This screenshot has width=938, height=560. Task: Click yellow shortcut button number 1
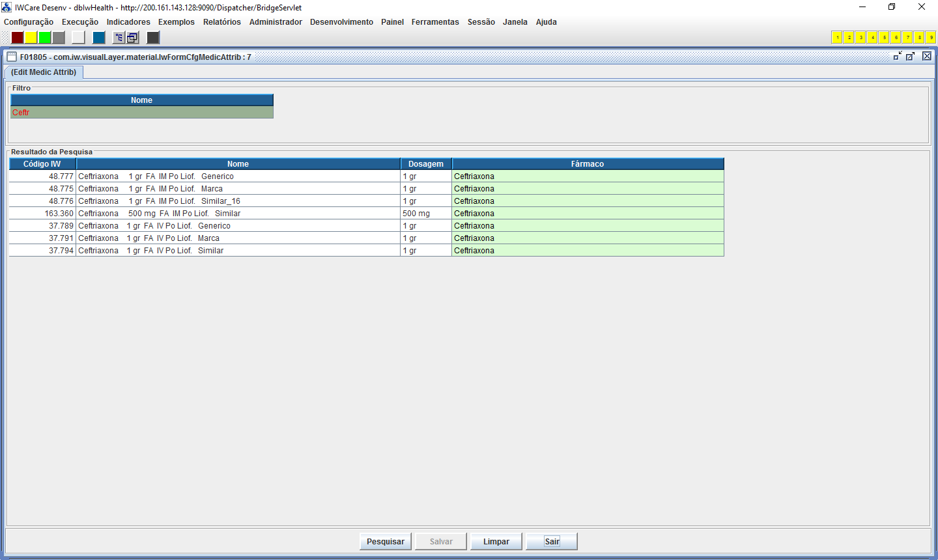tap(837, 38)
